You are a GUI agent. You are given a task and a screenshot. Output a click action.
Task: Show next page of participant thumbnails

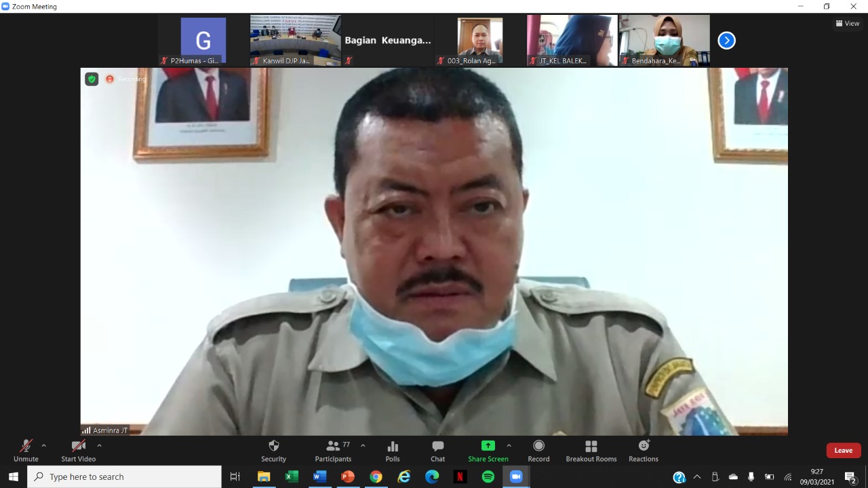(x=726, y=41)
